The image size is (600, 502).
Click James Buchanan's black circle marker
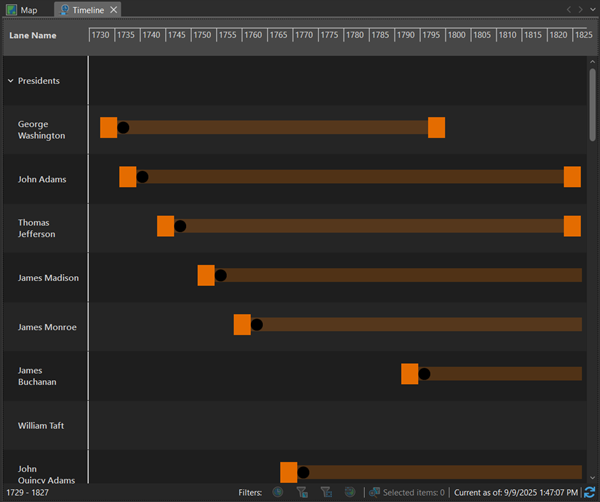[x=424, y=374]
